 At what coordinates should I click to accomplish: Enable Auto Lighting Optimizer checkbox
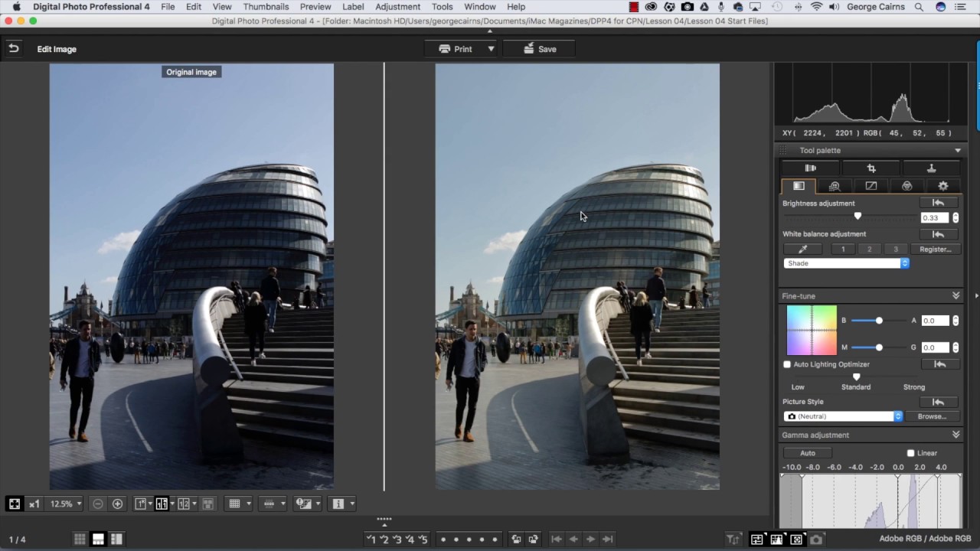click(x=787, y=364)
